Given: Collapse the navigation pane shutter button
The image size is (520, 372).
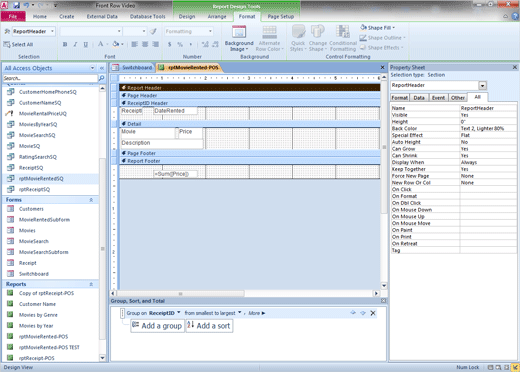Looking at the screenshot, I should 102,68.
